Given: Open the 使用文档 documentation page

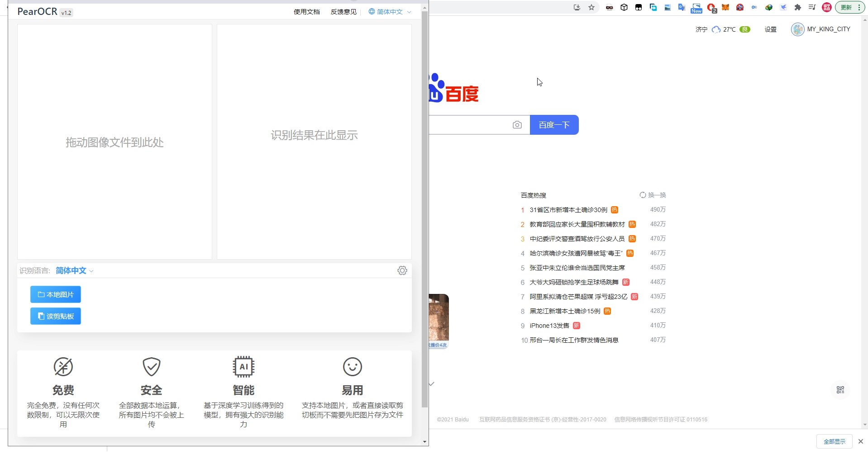Looking at the screenshot, I should click(306, 11).
